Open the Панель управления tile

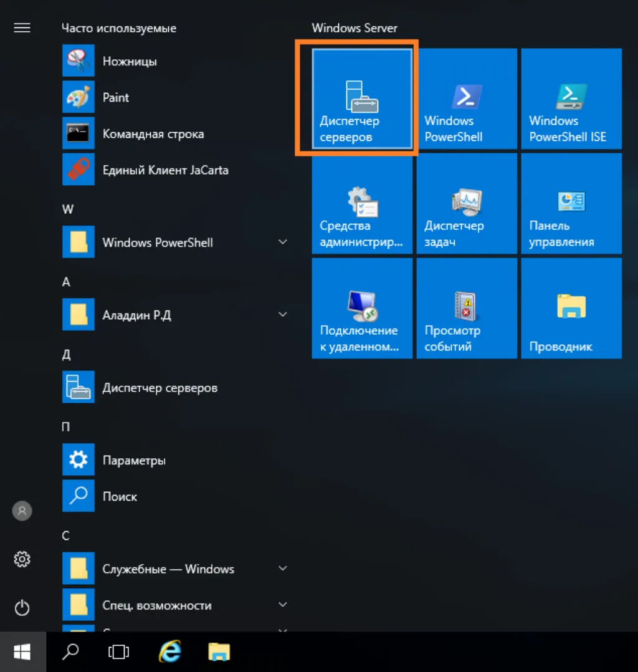point(571,204)
